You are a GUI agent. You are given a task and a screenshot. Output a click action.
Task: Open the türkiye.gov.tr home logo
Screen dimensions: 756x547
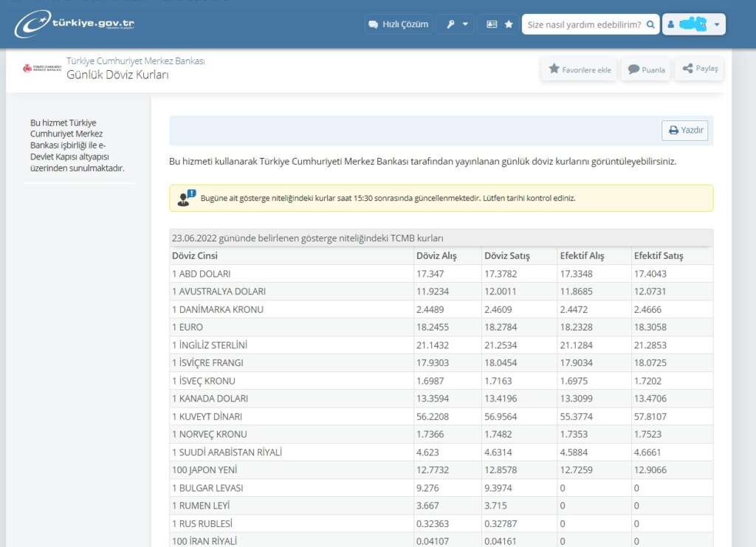(x=75, y=24)
